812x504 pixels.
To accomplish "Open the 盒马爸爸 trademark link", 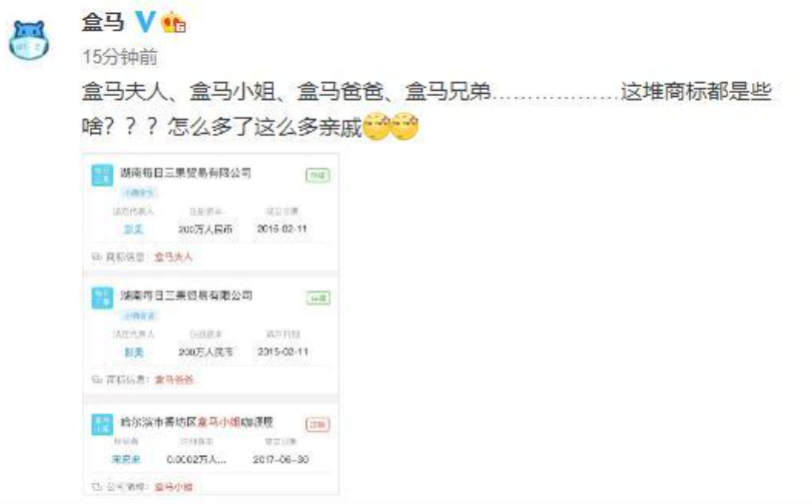I will (174, 380).
